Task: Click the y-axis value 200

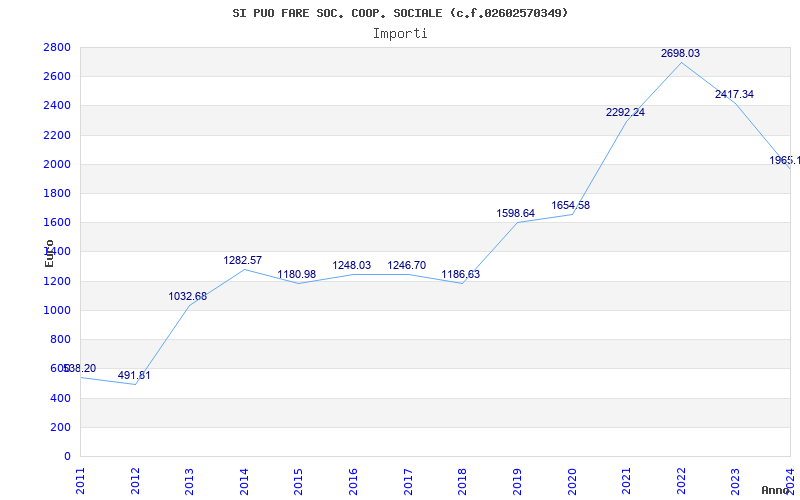Action: [60, 427]
